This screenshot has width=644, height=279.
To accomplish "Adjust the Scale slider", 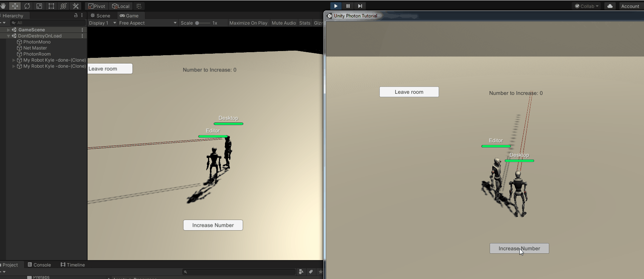I will tap(203, 23).
